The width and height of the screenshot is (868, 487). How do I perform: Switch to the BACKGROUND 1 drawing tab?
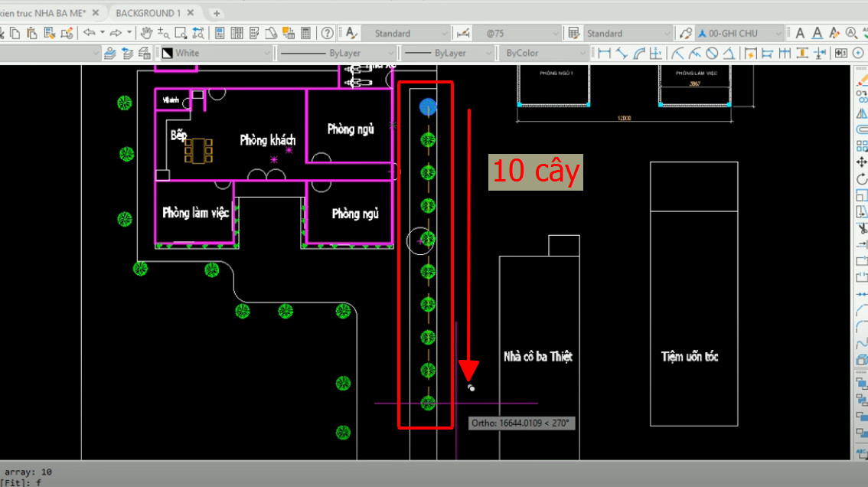pos(148,13)
